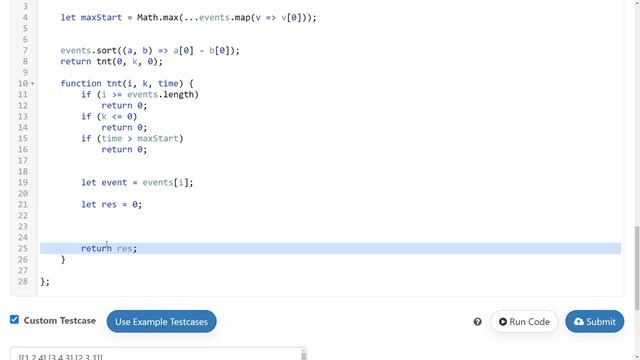Click 'return tnt(0, k, 0);' on line 8

(x=111, y=62)
